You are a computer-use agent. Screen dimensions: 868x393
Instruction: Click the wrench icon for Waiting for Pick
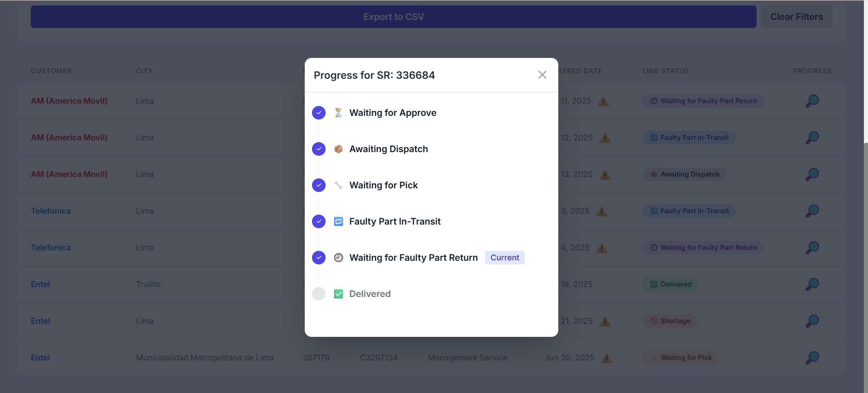338,185
